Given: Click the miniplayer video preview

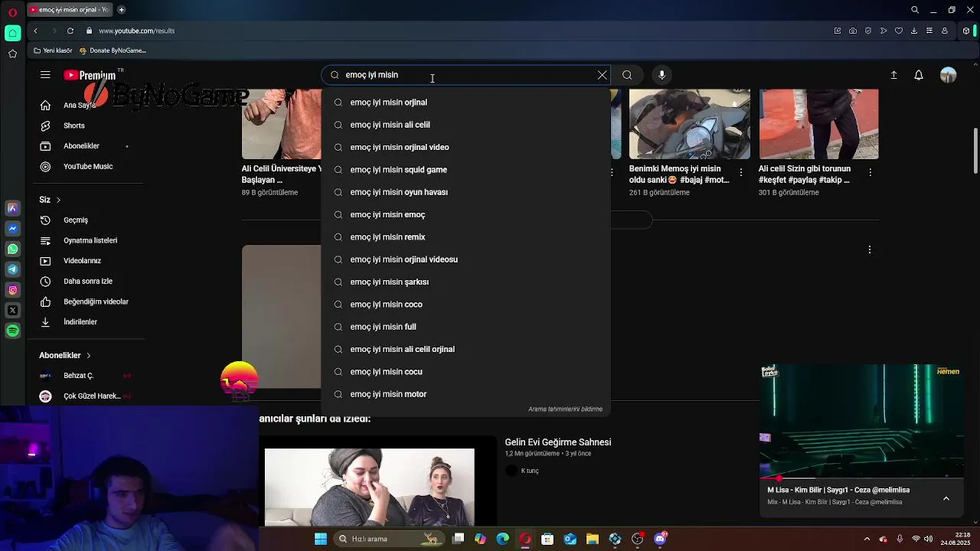Looking at the screenshot, I should tap(861, 421).
